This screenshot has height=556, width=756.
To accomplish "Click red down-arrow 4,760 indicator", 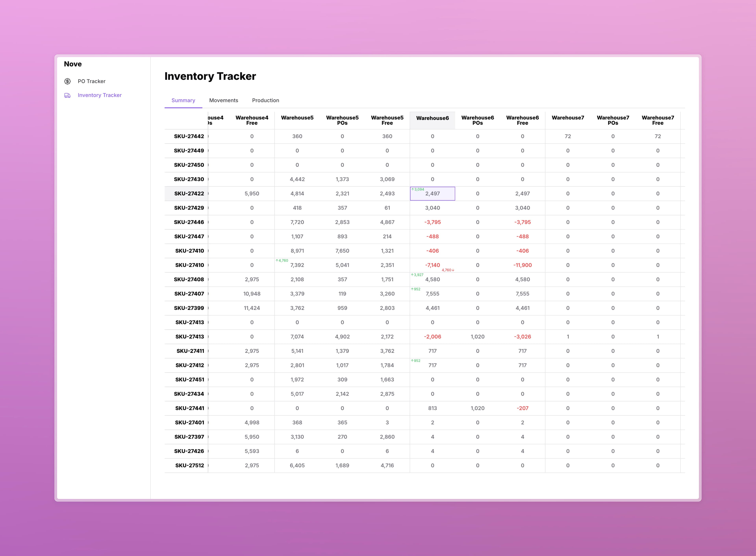I will (x=448, y=270).
